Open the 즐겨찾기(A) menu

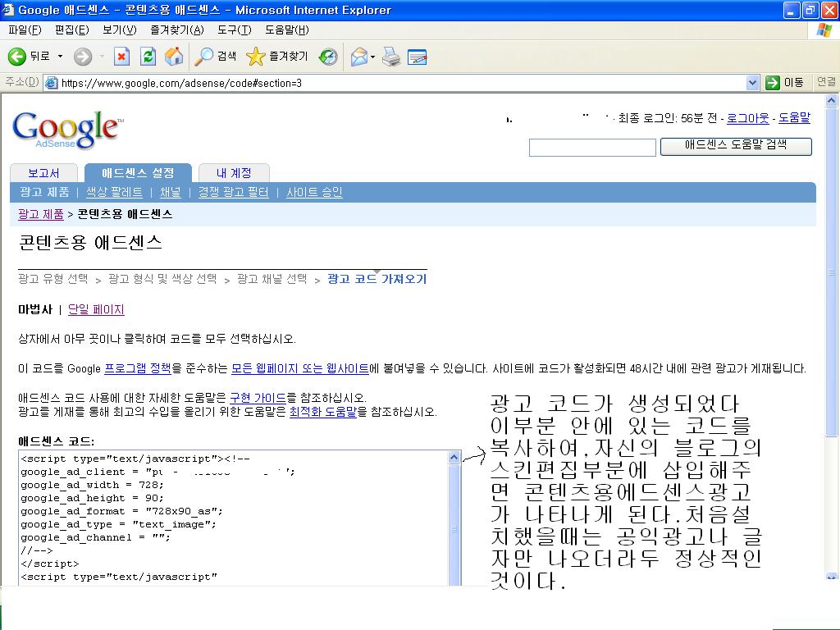(177, 30)
